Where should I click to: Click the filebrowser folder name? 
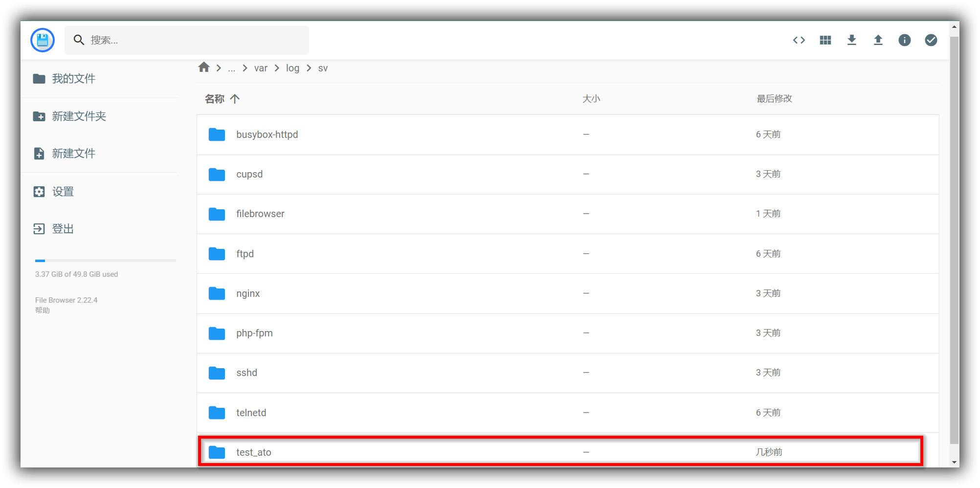pos(260,214)
